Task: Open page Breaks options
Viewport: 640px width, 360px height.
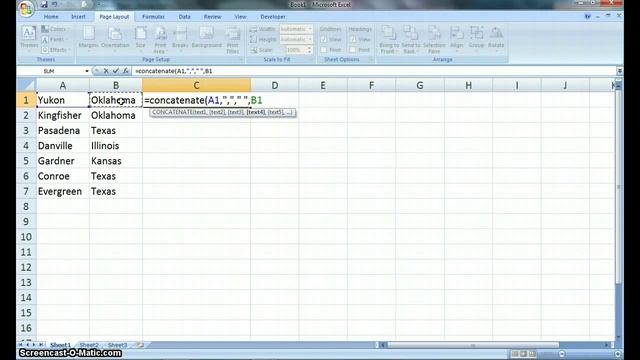Action: click(x=180, y=37)
